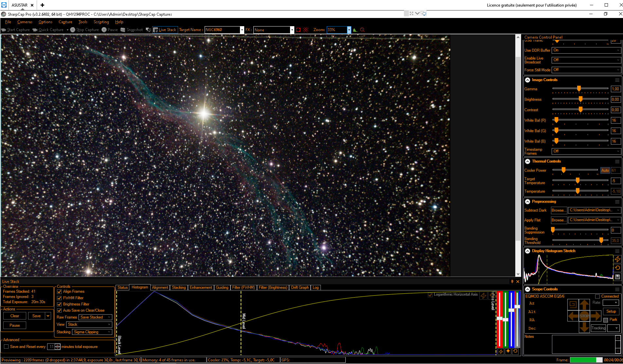Click the star color balance icon under RGB sliders

508,351
